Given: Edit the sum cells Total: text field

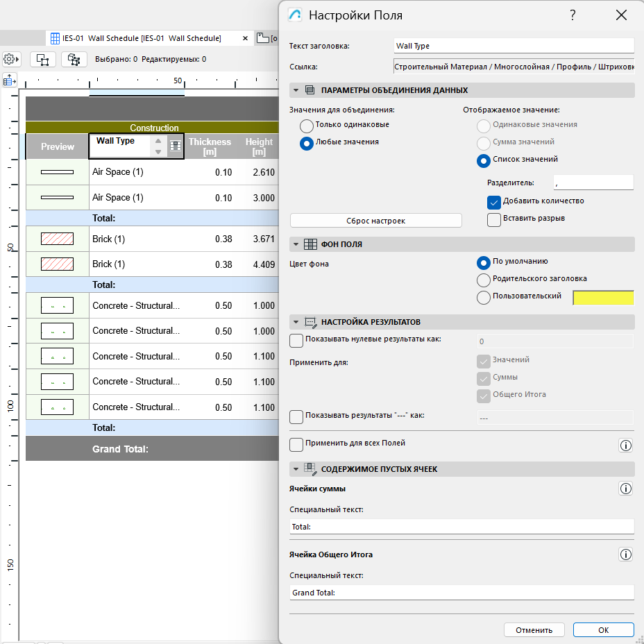Looking at the screenshot, I should pyautogui.click(x=461, y=527).
